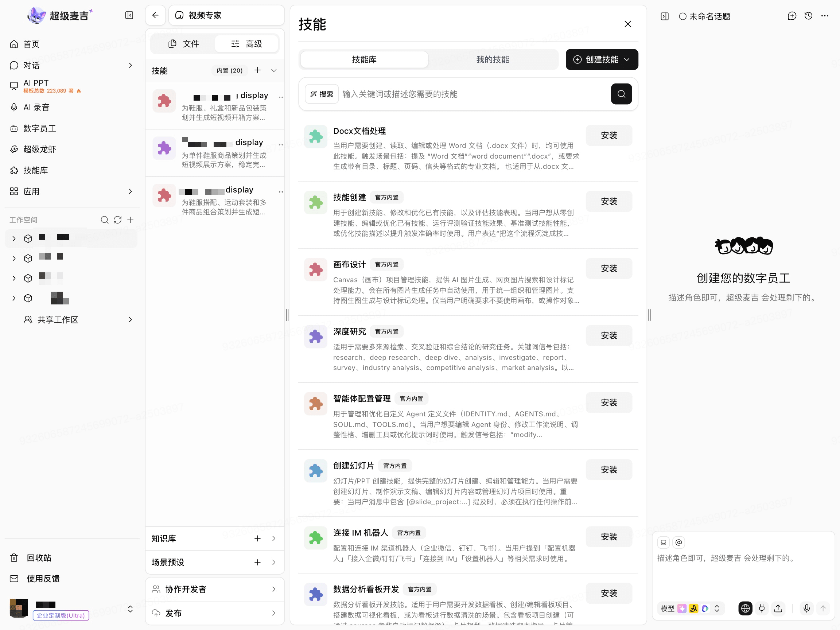Open the chat history clock icon
The image size is (840, 630).
(809, 16)
